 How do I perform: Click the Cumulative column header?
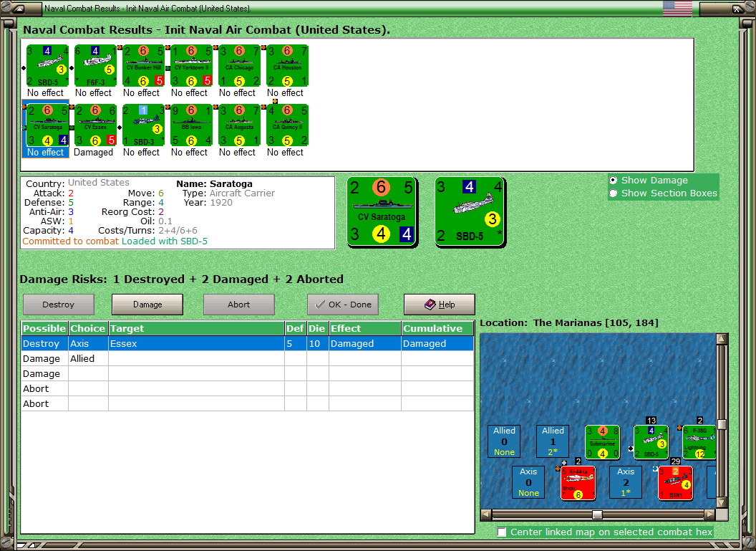click(437, 328)
